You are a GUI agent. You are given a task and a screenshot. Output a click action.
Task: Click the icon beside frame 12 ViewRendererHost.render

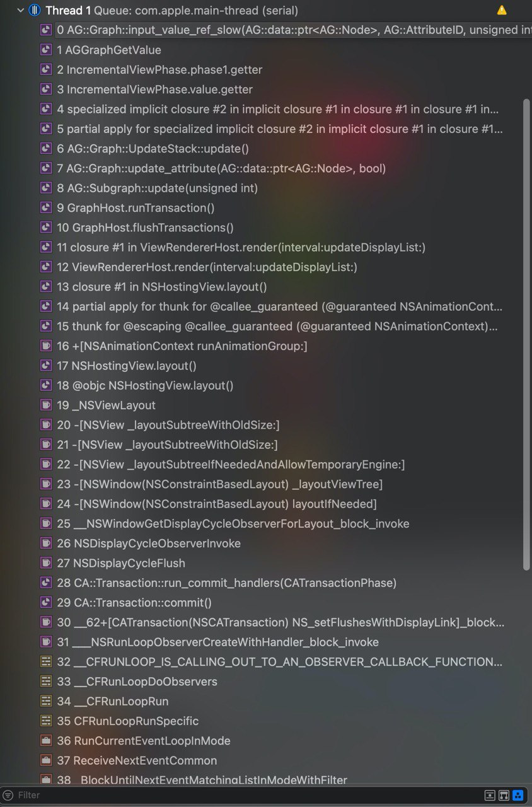45,267
